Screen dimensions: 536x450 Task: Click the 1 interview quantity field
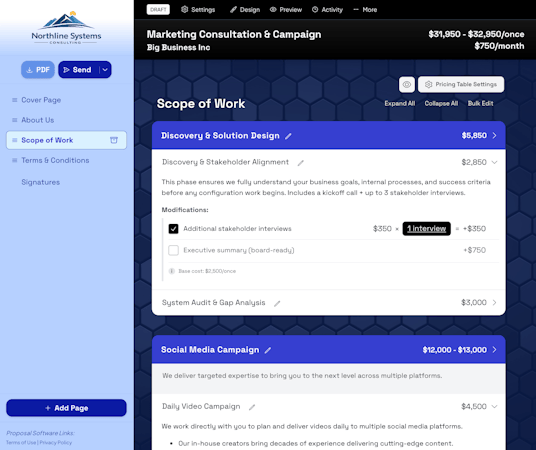pos(426,229)
